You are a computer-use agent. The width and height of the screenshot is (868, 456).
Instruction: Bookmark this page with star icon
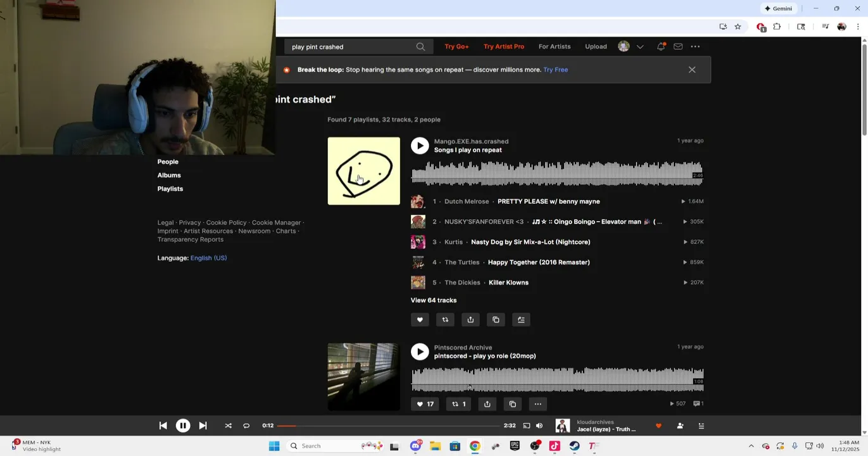738,27
